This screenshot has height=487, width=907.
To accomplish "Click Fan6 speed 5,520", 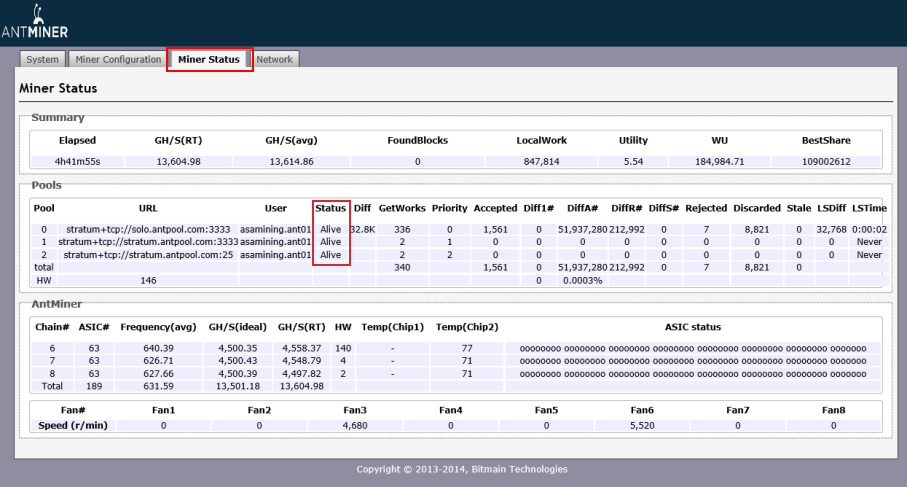I will point(642,426).
